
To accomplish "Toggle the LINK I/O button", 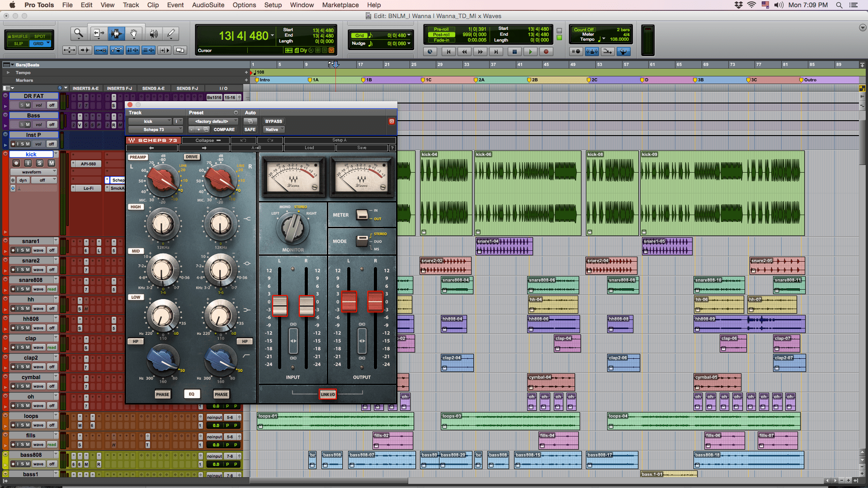I will tap(328, 394).
